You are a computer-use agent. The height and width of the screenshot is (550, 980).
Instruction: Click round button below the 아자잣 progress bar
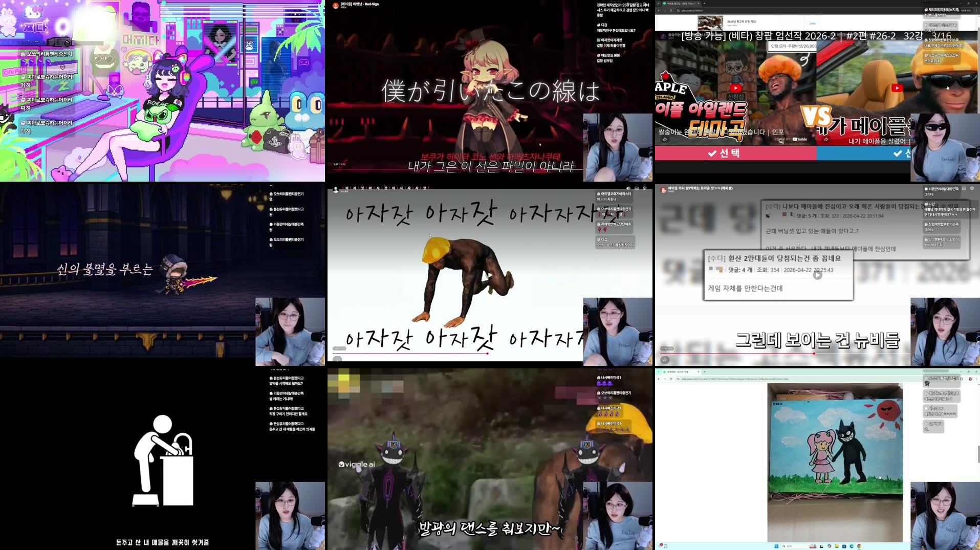click(x=337, y=359)
